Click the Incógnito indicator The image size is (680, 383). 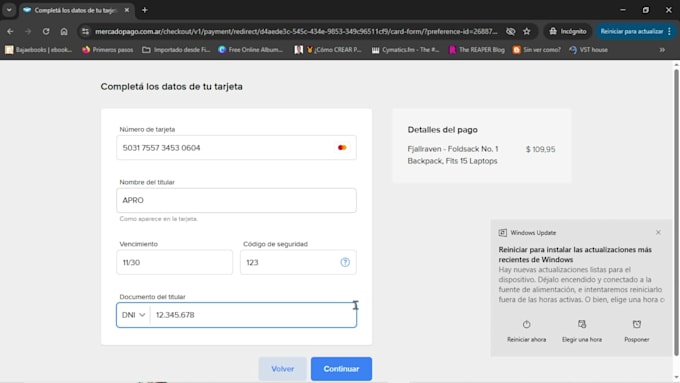click(x=568, y=31)
